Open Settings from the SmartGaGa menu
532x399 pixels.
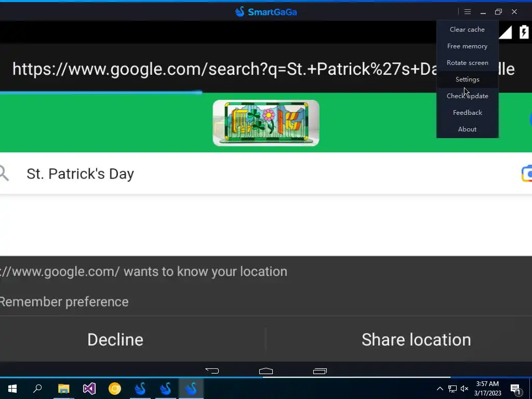tap(467, 79)
